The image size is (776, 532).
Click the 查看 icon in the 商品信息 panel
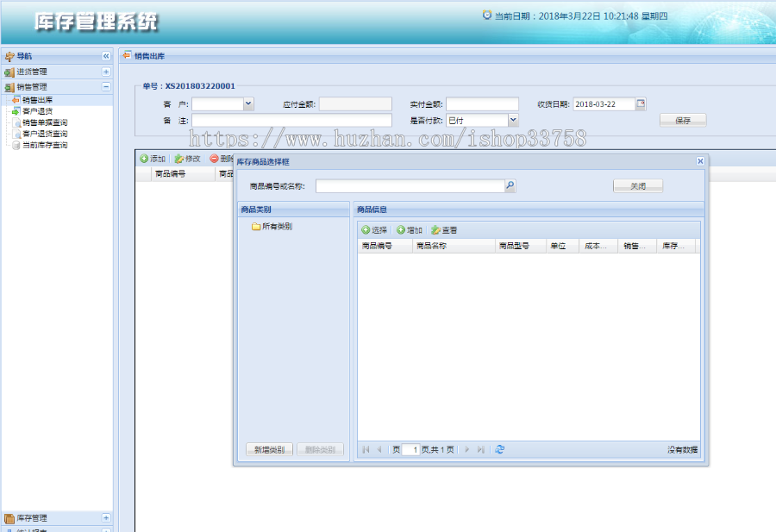coord(437,230)
